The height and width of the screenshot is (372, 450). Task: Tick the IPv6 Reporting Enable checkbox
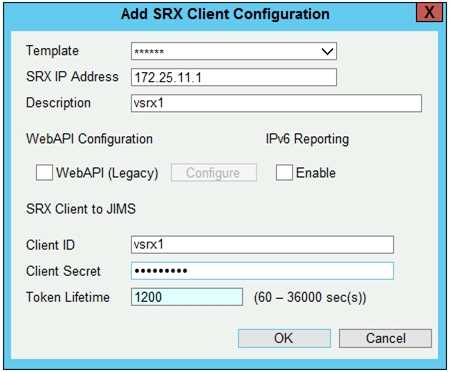(284, 173)
